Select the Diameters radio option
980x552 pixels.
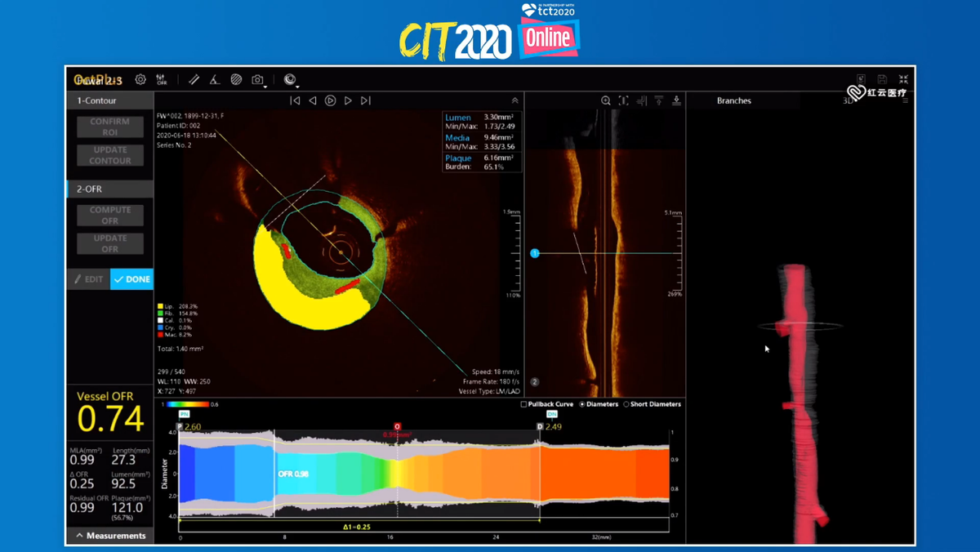[x=582, y=404]
